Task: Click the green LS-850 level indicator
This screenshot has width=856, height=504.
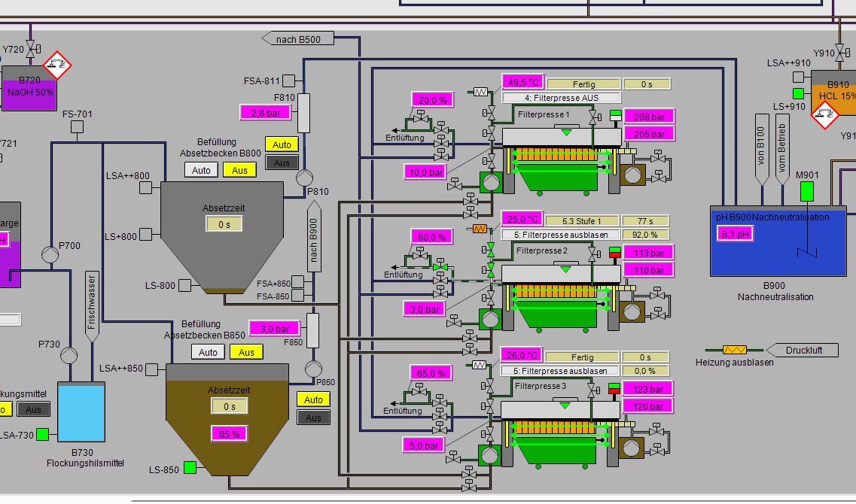Action: coord(190,468)
